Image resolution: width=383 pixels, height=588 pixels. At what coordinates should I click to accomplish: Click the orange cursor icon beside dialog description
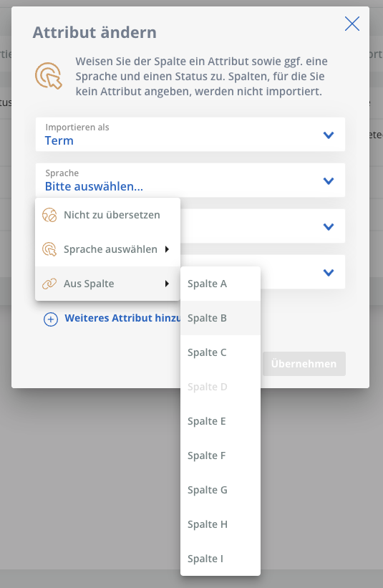click(49, 76)
